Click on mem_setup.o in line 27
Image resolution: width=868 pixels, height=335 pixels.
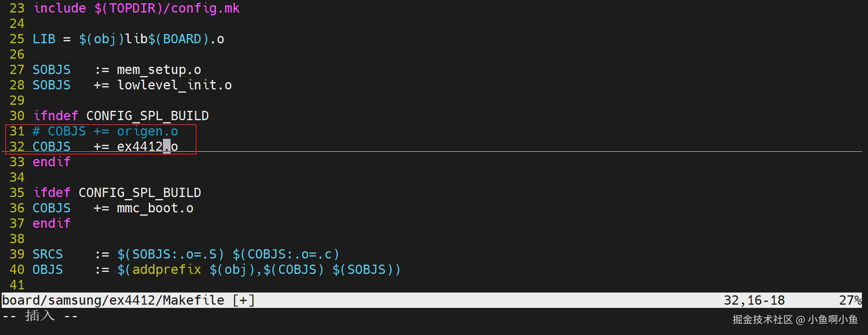click(x=158, y=70)
